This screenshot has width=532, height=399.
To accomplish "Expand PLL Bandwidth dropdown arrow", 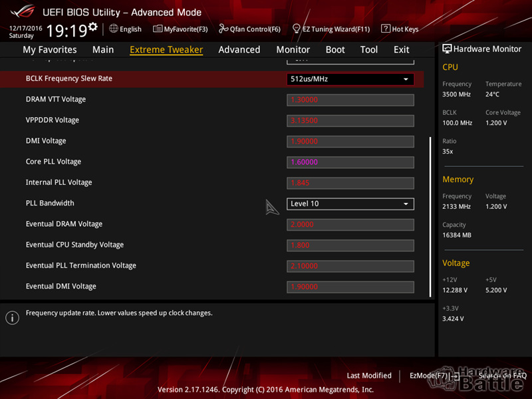I will [406, 204].
